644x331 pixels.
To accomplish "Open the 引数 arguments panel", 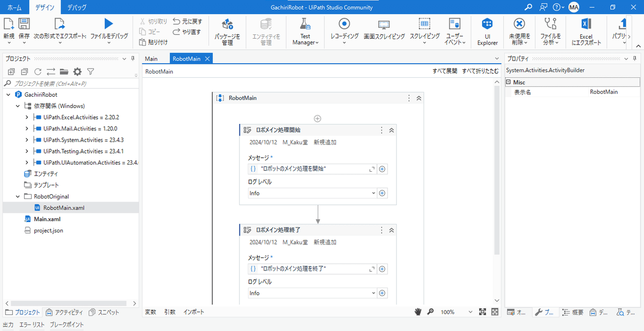I will point(170,312).
